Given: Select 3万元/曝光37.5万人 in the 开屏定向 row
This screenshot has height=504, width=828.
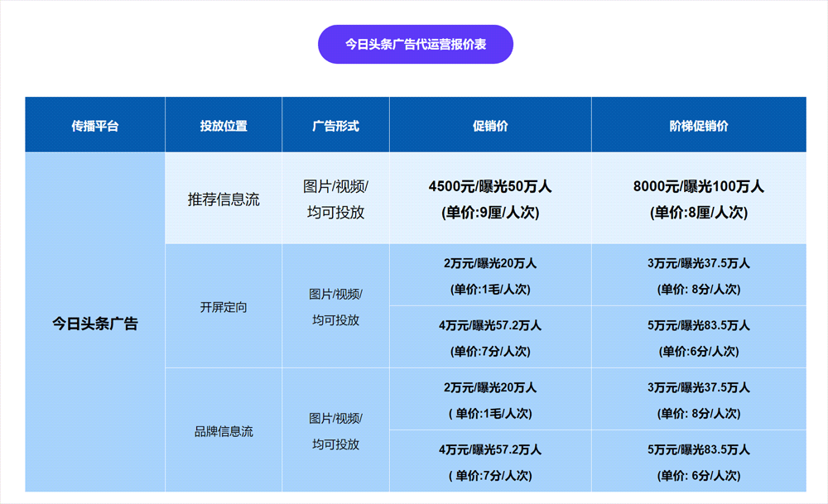Looking at the screenshot, I should tap(699, 276).
